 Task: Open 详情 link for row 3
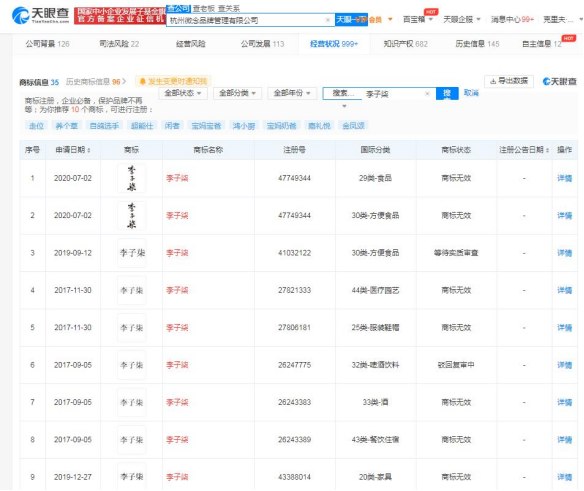coord(564,253)
